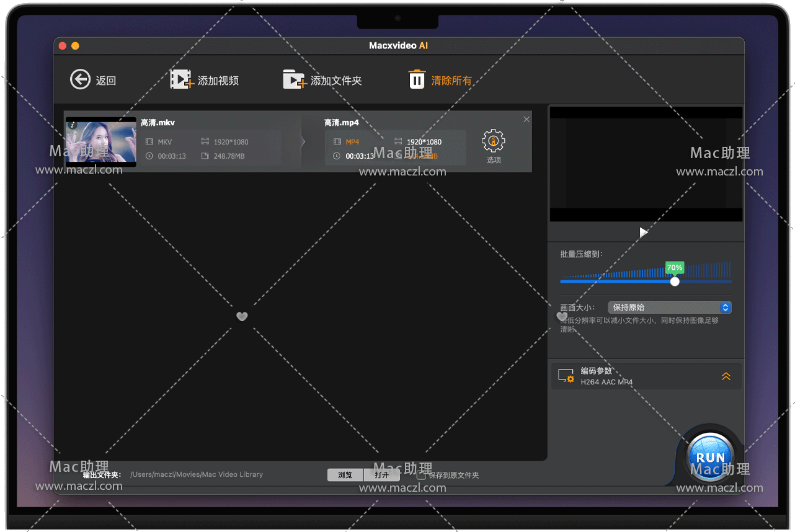Remove the 高清.mkv item with X
Screen dimensions: 795x532
526,120
